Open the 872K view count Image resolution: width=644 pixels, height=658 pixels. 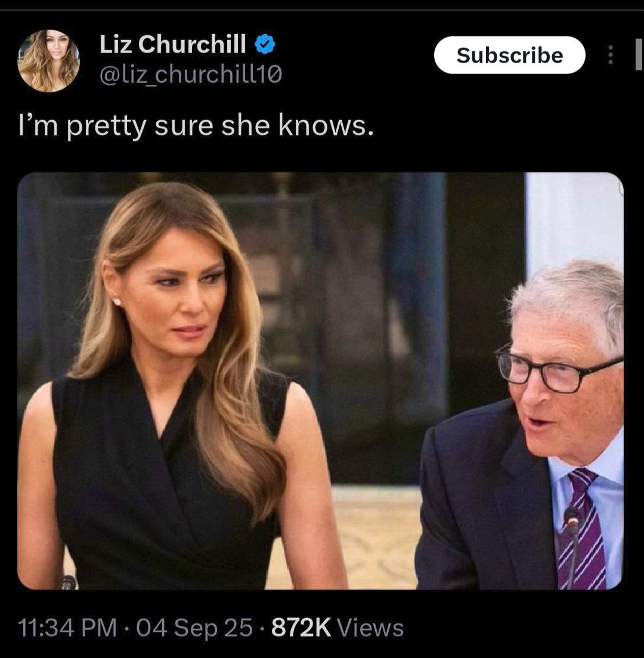301,628
